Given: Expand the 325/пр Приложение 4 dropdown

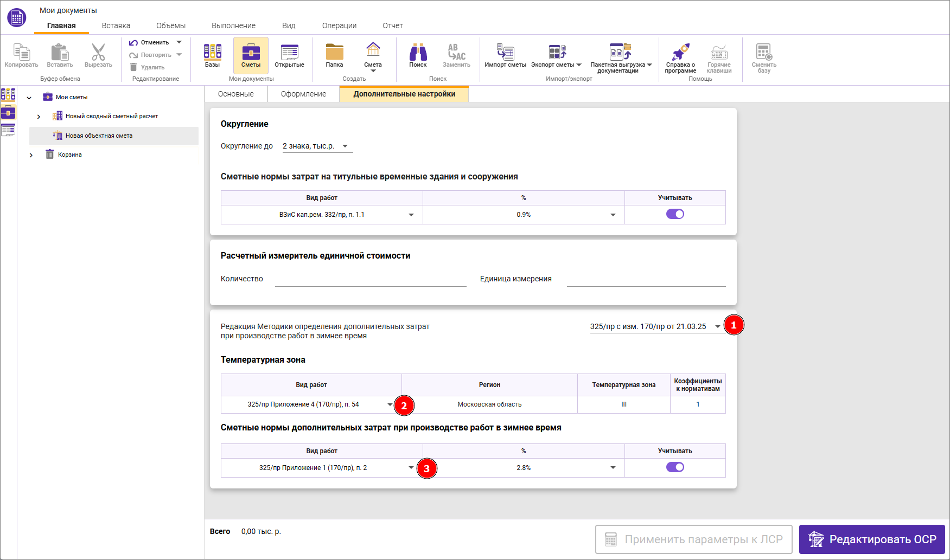Looking at the screenshot, I should click(x=390, y=404).
